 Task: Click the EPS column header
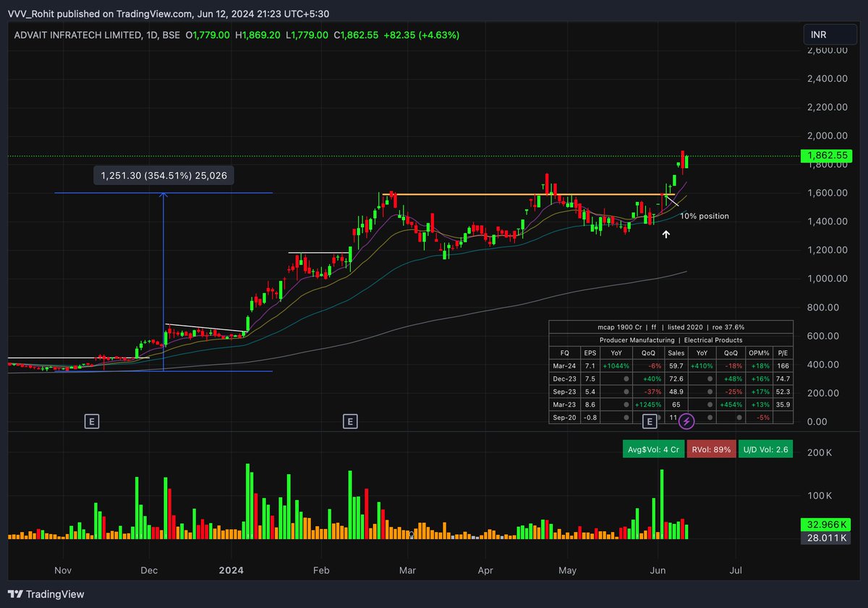coord(590,352)
